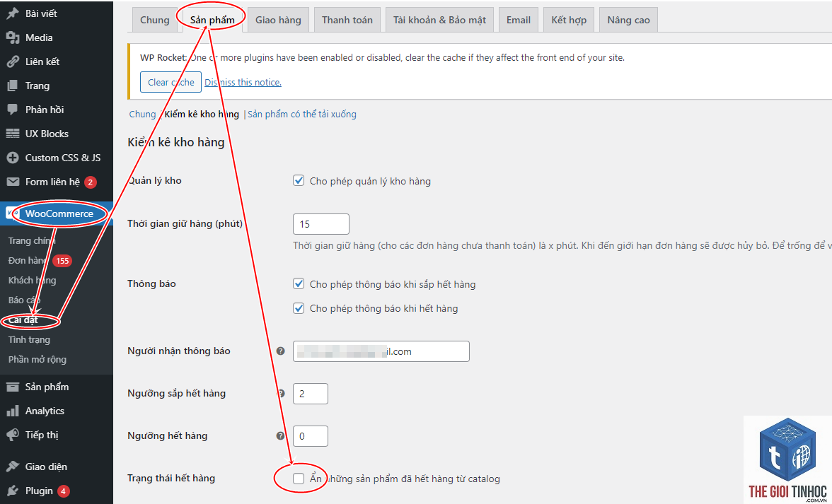The height and width of the screenshot is (504, 832).
Task: Open the UX Blocks icon
Action: coord(13,134)
